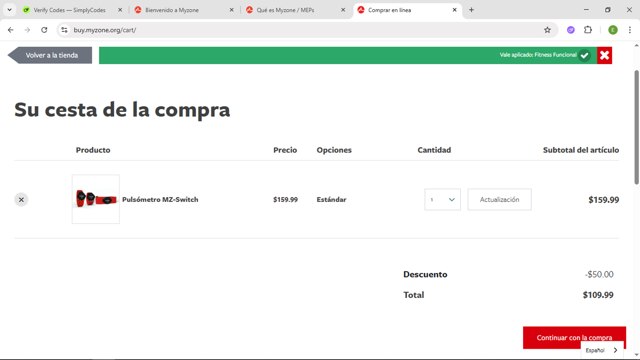This screenshot has width=640, height=360.
Task: Close the Comprar en línea tab
Action: (x=454, y=10)
